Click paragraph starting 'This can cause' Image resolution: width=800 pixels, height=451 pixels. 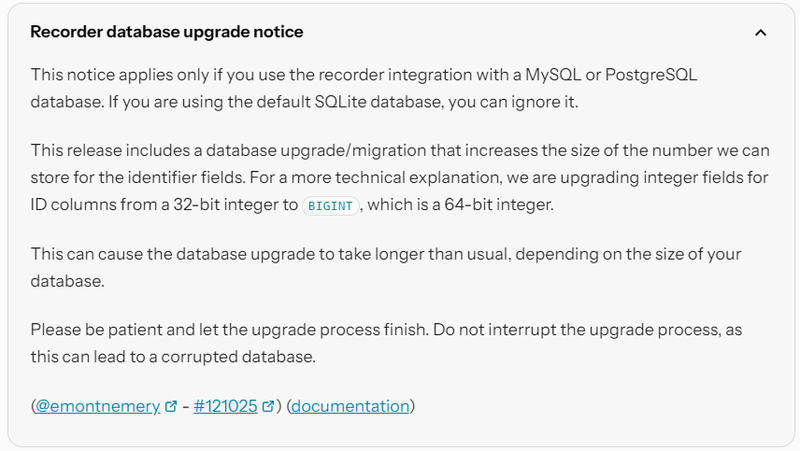point(386,267)
